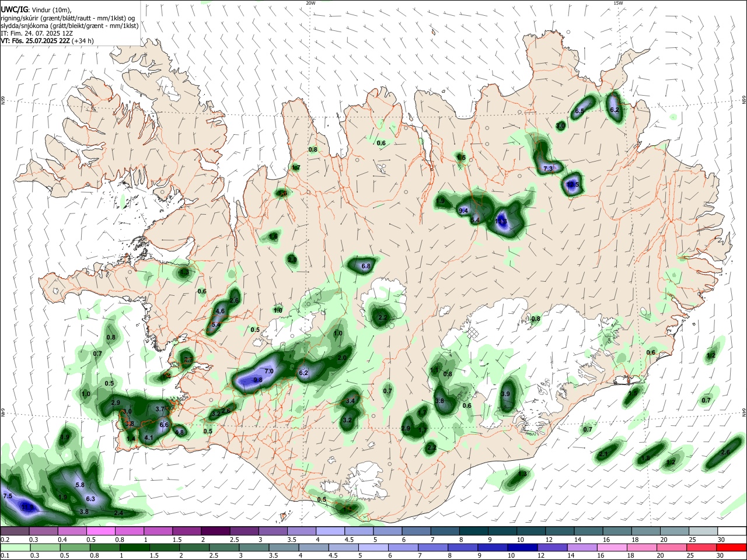Select the 4.6 precipitation value
The height and width of the screenshot is (560, 747).
click(220, 311)
